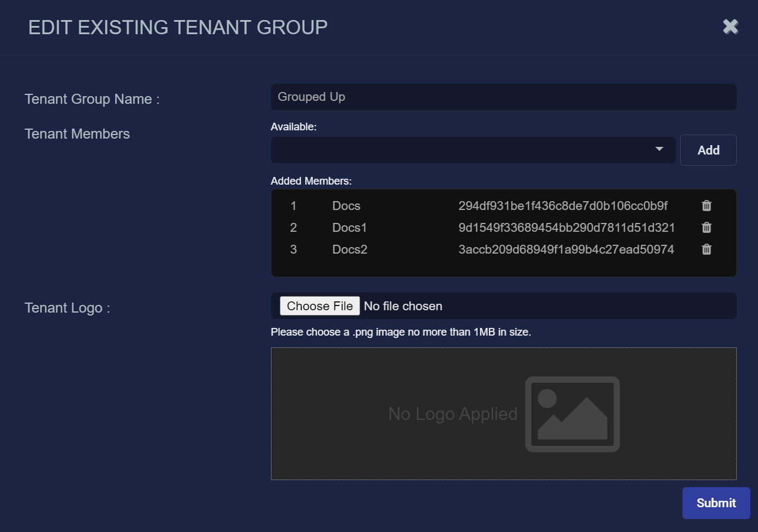Click the 'No Logo Applied' text
Image resolution: width=758 pixels, height=532 pixels.
[x=452, y=414]
